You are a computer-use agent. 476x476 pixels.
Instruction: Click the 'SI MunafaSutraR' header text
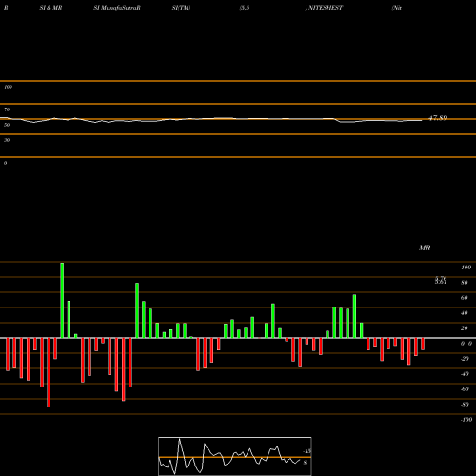(117, 8)
